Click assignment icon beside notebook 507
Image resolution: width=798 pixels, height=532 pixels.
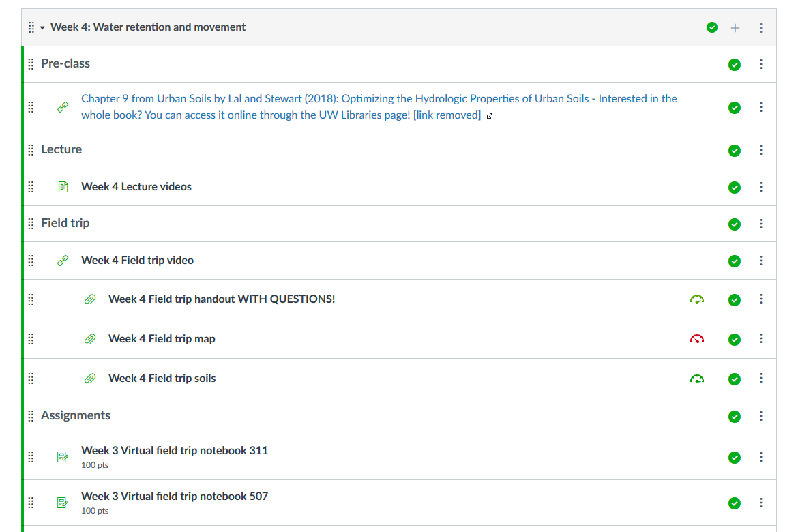(x=63, y=503)
